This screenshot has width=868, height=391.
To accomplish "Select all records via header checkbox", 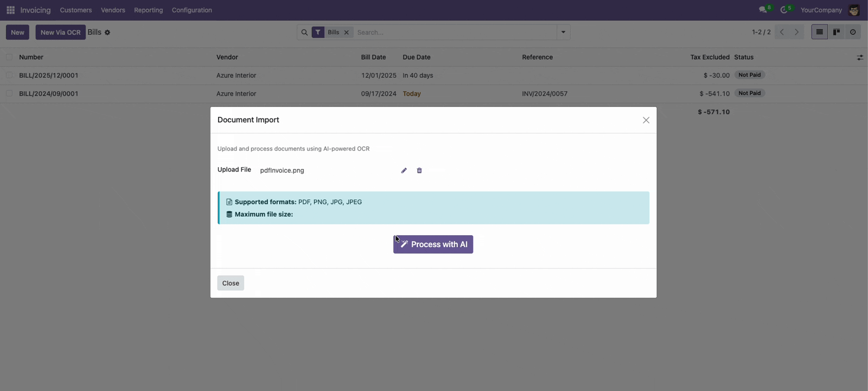I will click(x=9, y=57).
